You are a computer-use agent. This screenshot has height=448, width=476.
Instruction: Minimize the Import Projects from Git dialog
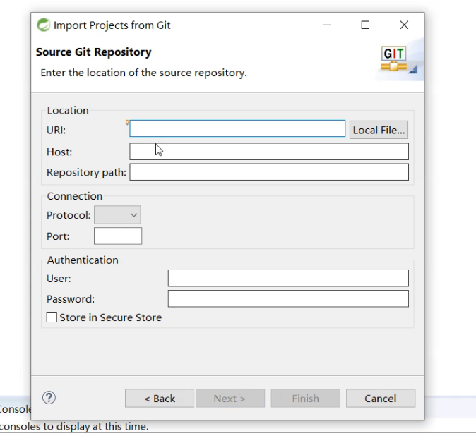(327, 24)
